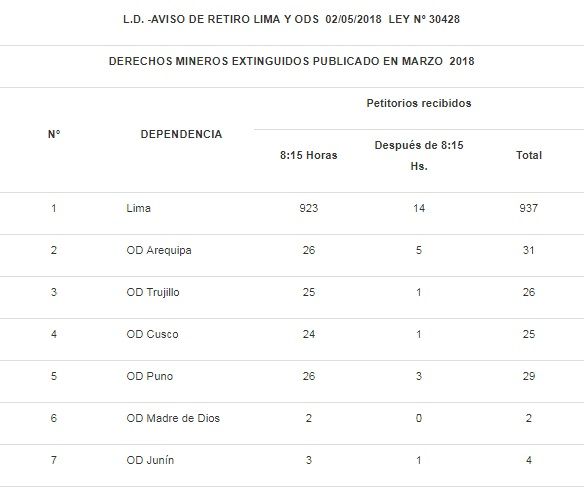The width and height of the screenshot is (584, 490).
Task: Click Lima total value 937
Action: point(529,208)
